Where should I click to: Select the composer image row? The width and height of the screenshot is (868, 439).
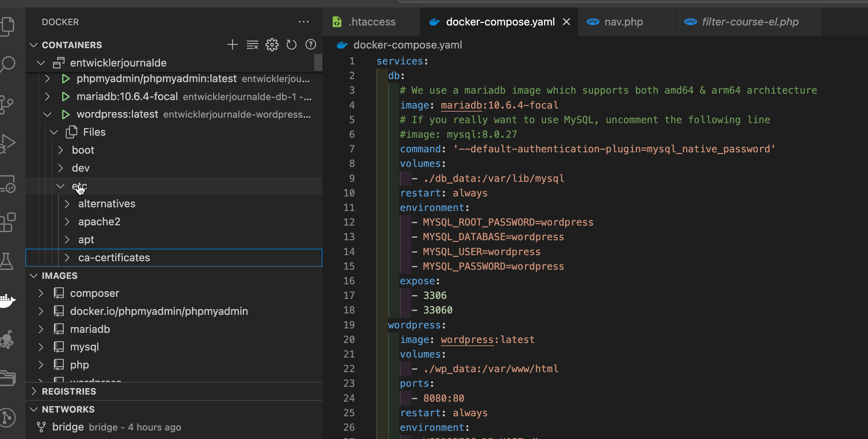point(174,293)
